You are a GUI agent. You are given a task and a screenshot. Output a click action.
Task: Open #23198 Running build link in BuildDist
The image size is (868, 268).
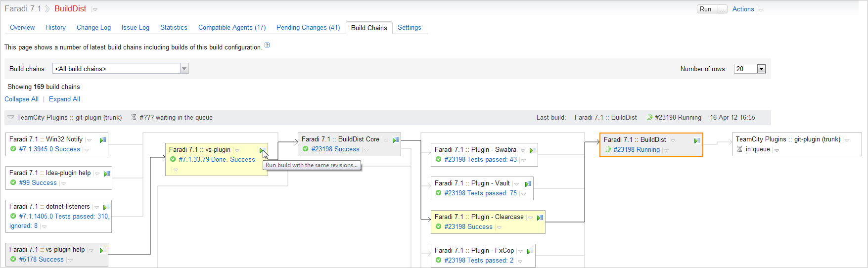pos(636,150)
